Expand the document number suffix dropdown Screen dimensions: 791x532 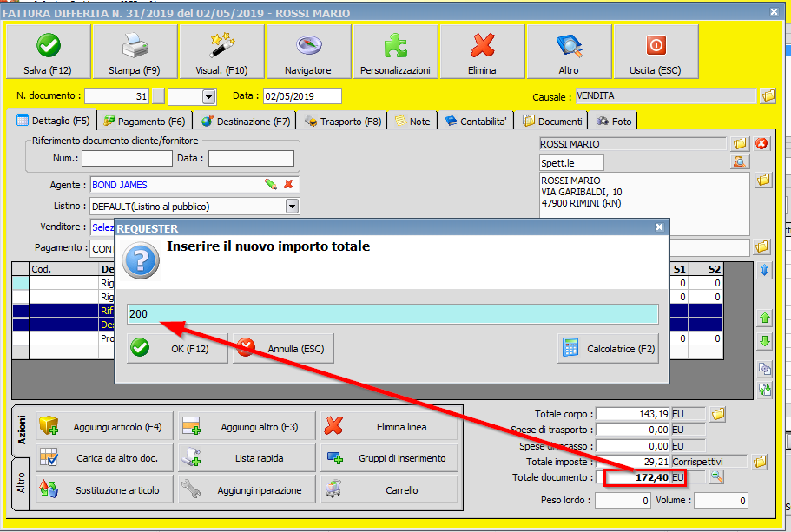pos(209,96)
